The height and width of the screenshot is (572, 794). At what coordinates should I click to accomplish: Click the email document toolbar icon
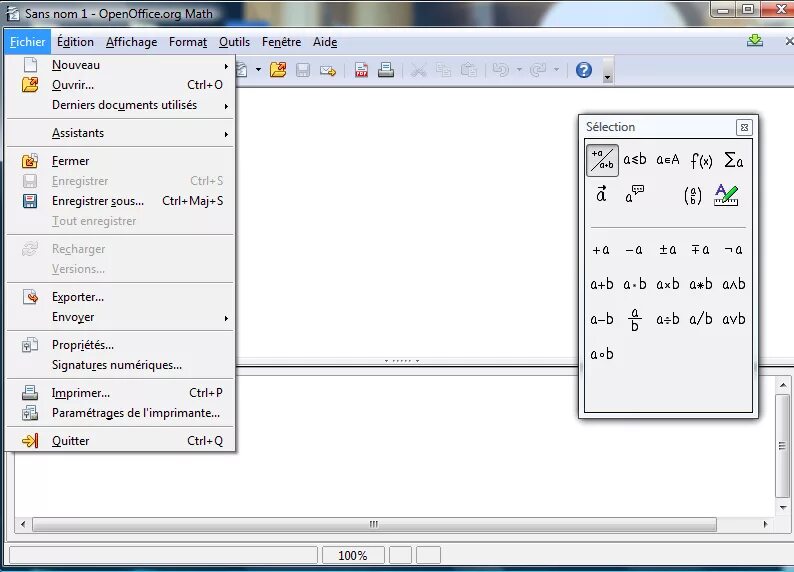coord(328,70)
